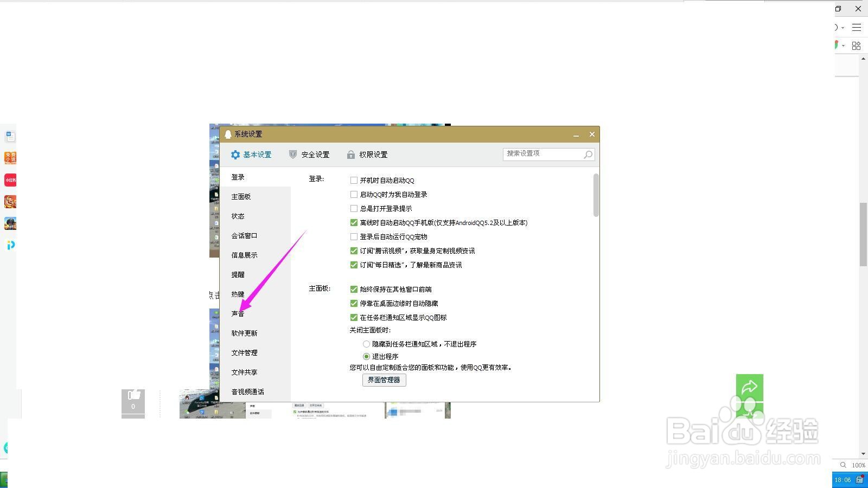Click the settings panel vertical scrollbar thumb
Image resolution: width=868 pixels, height=488 pixels.
596,195
